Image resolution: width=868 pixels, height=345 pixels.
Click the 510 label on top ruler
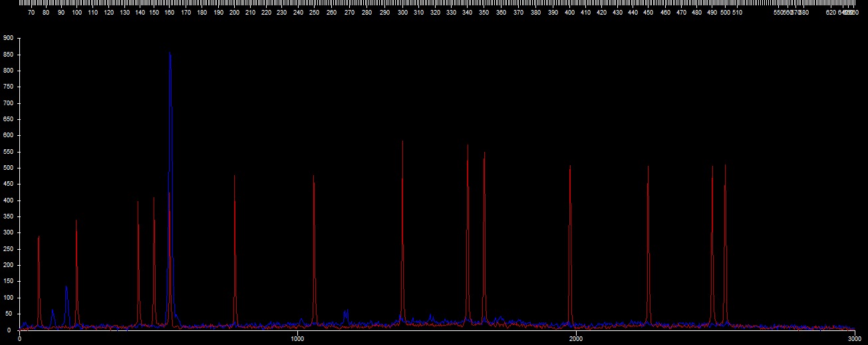tap(737, 13)
